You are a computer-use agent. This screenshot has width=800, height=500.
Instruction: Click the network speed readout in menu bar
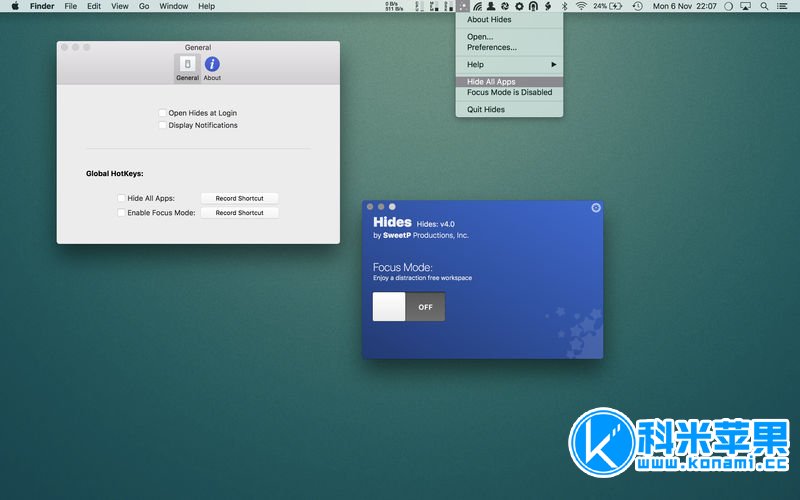[x=394, y=6]
